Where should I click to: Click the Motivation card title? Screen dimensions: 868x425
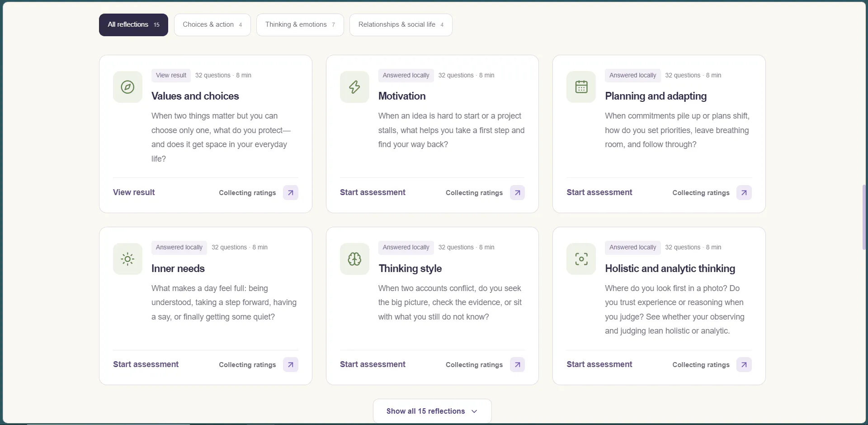pyautogui.click(x=402, y=96)
